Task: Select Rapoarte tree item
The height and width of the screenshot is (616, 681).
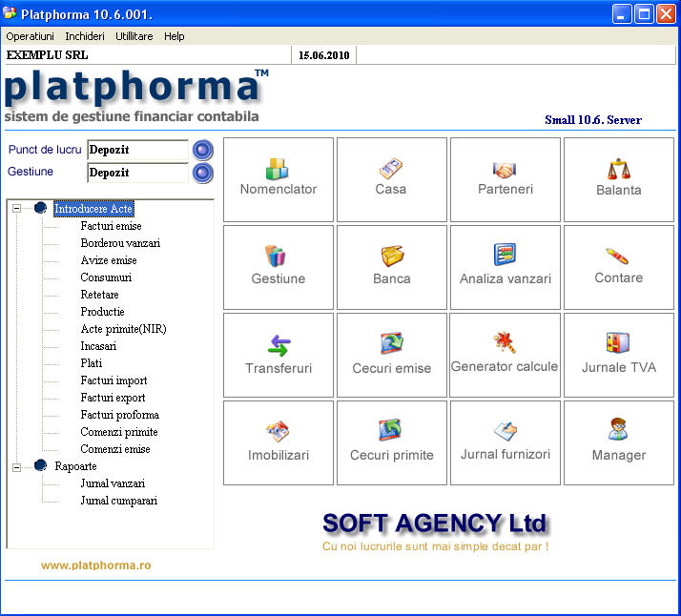Action: tap(75, 466)
